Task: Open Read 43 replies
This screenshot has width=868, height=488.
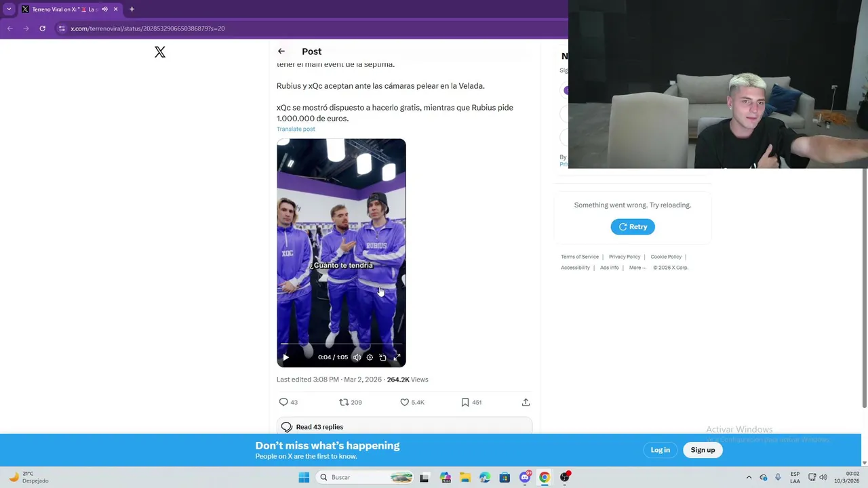Action: click(404, 427)
